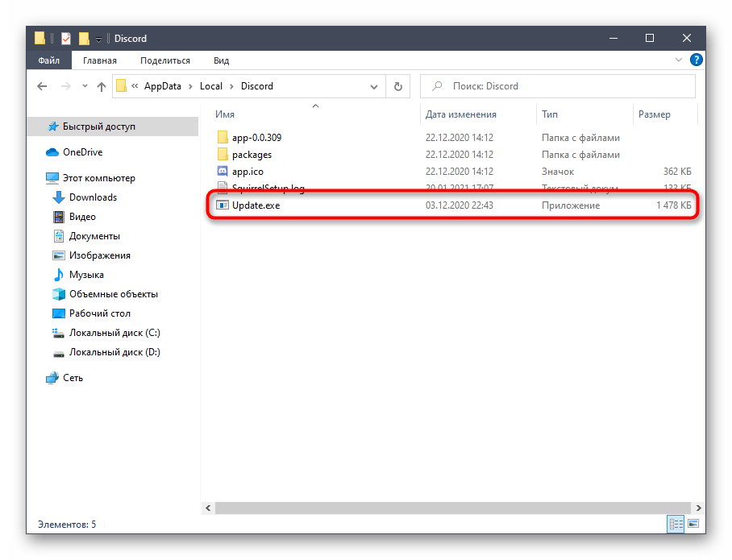The width and height of the screenshot is (732, 560).
Task: Click the back navigation arrow
Action: 41,86
